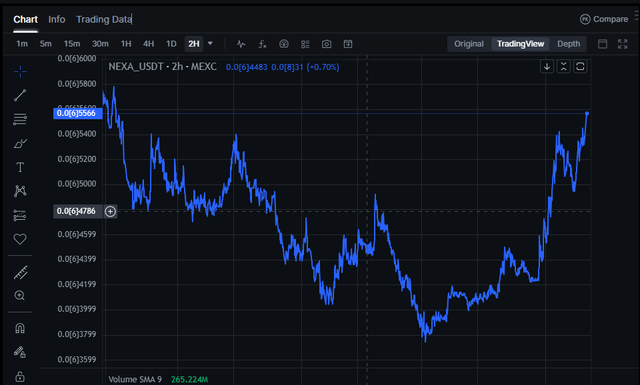This screenshot has width=640, height=385.
Task: Click the 0.0{6}5000 price axis label
Action: [77, 184]
